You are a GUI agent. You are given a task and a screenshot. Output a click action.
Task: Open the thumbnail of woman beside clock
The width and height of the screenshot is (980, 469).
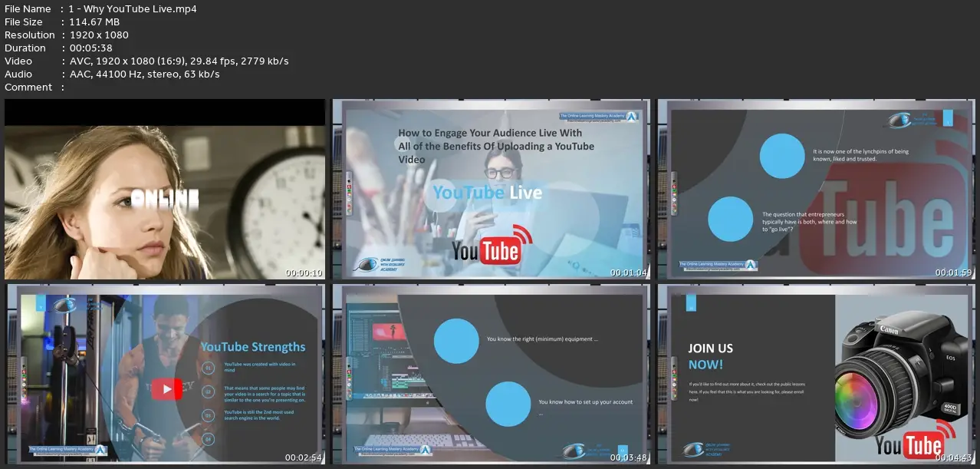click(165, 189)
